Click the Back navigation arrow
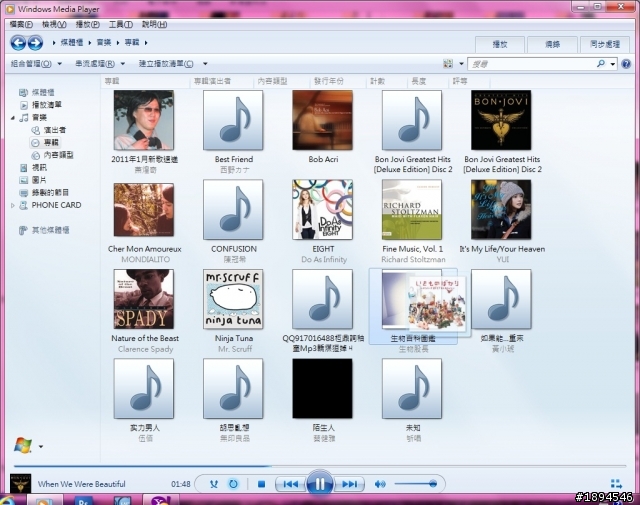This screenshot has height=505, width=640. click(x=18, y=42)
